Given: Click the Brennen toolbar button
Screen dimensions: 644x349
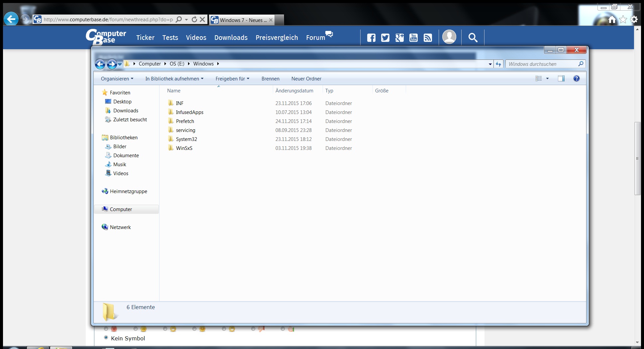Looking at the screenshot, I should [x=270, y=79].
